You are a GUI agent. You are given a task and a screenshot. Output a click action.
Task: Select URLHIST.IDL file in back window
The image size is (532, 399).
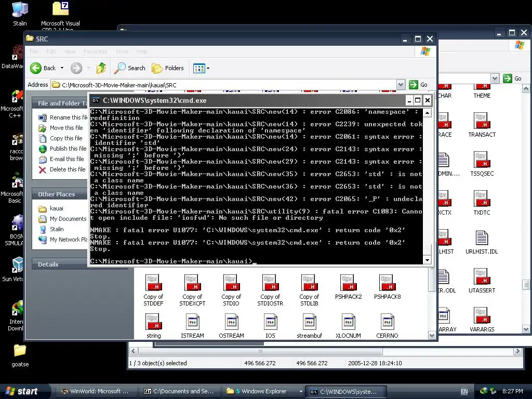(482, 242)
